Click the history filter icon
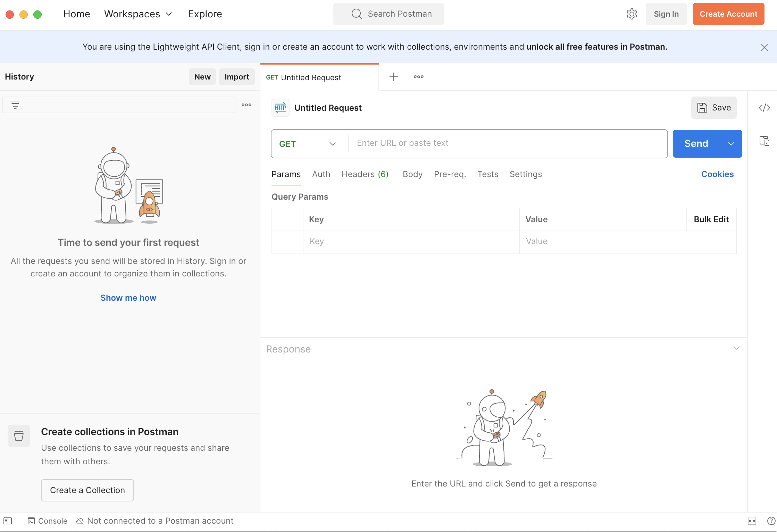This screenshot has height=532, width=777. 15,105
